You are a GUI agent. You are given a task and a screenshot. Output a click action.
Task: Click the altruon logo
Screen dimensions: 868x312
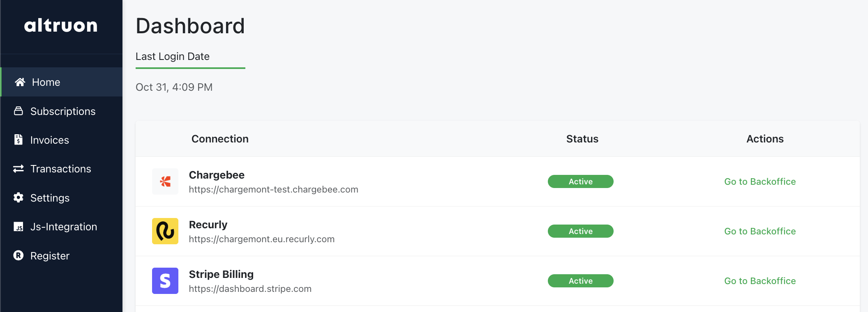pos(61,25)
